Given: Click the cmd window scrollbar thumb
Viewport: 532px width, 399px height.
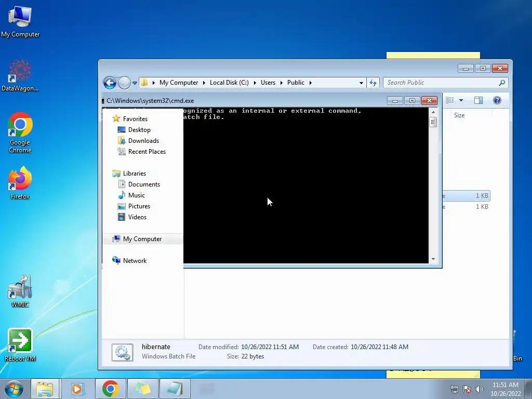Looking at the screenshot, I should click(x=433, y=122).
